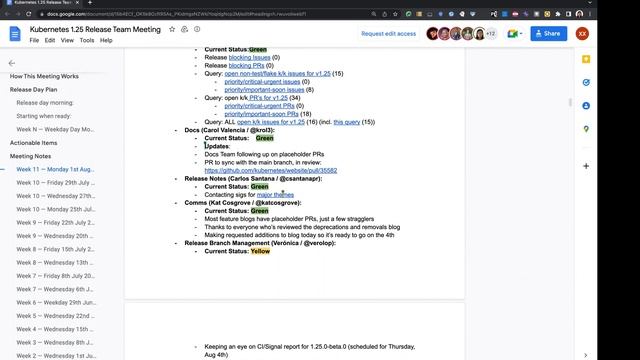Click the move document folder icon
Viewport: 640px width, 360px height.
coord(184,29)
